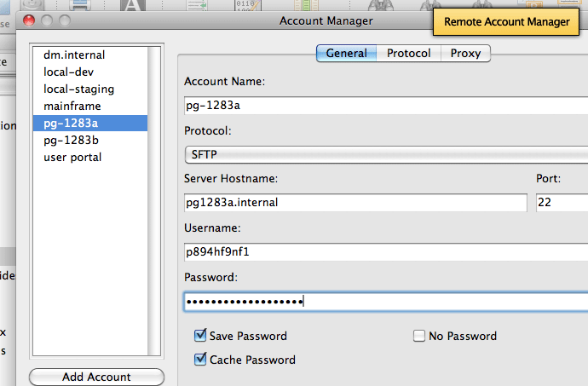
Task: Select the General tab
Action: pos(347,54)
